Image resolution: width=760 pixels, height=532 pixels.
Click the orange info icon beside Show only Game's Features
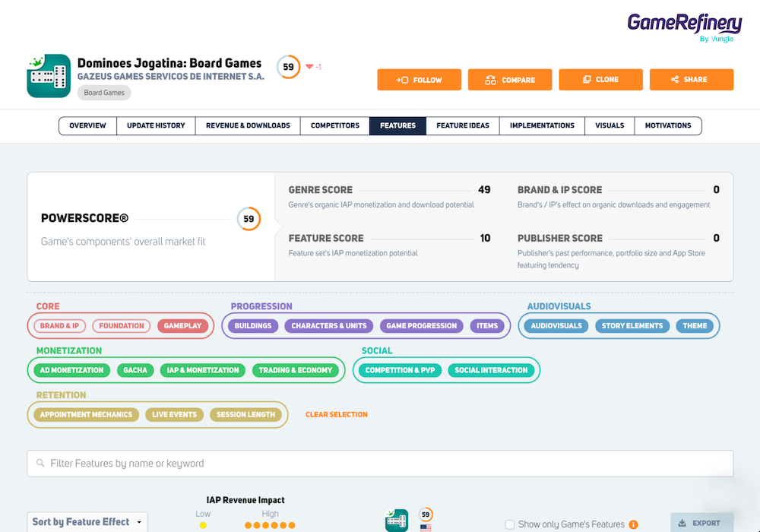point(633,524)
